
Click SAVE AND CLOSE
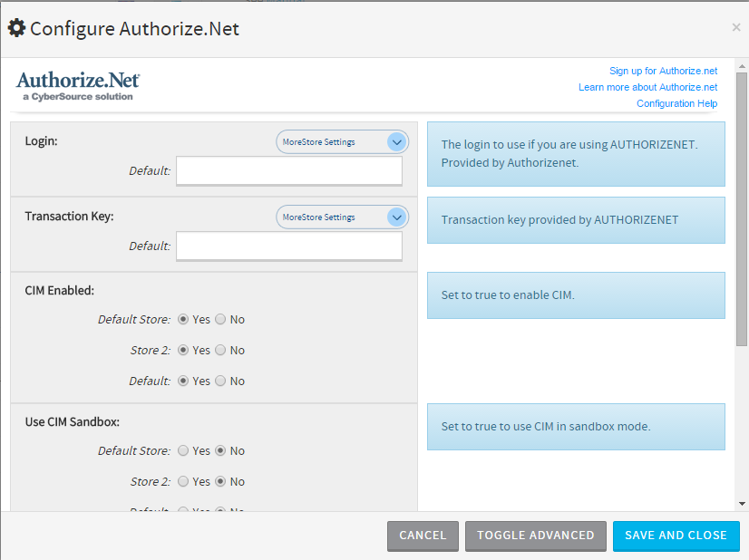pos(676,536)
